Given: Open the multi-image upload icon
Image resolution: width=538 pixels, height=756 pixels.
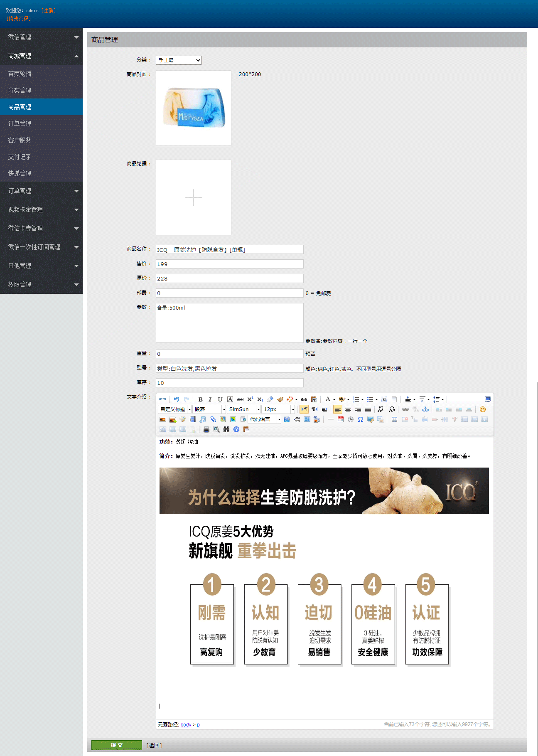Looking at the screenshot, I should (173, 419).
